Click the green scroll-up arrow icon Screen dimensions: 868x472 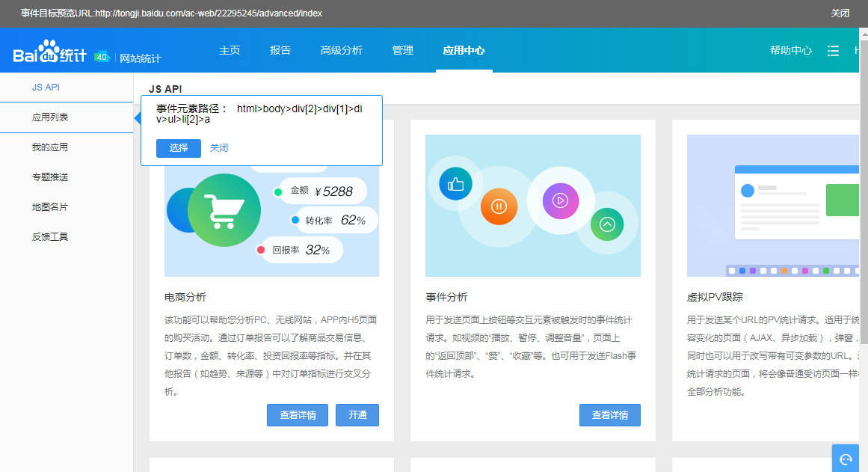click(607, 224)
